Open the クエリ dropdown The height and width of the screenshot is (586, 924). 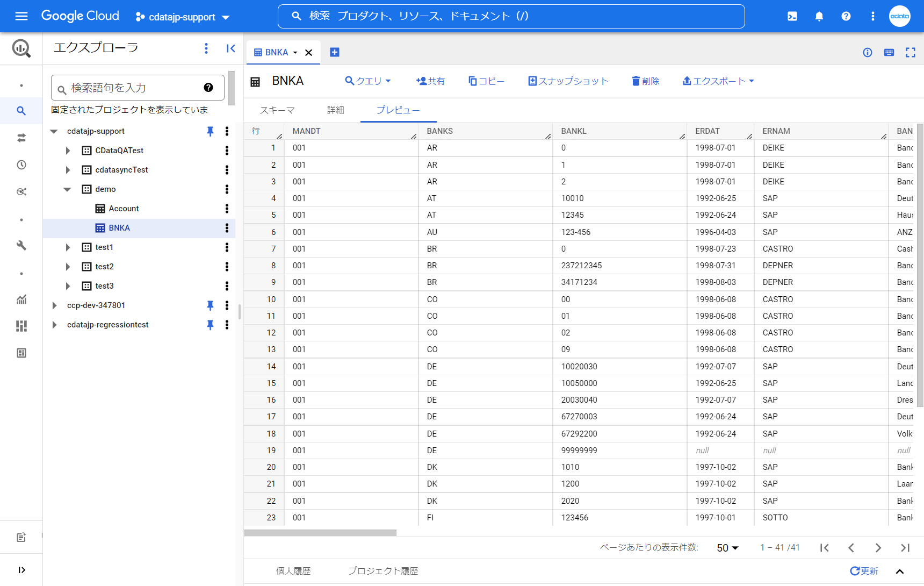pyautogui.click(x=369, y=81)
